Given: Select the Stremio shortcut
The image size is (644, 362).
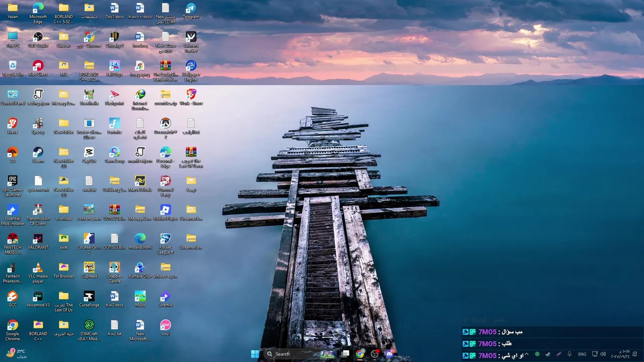Looking at the screenshot, I should (166, 299).
